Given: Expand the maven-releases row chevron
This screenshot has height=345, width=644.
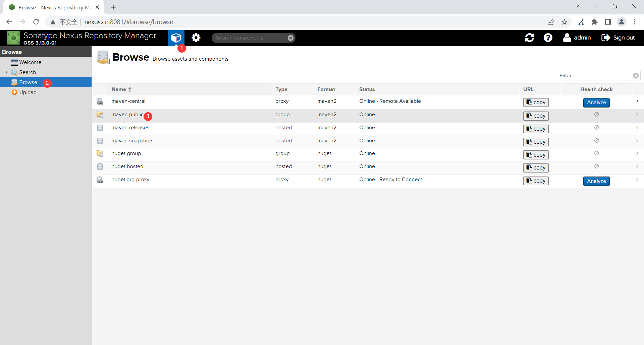Looking at the screenshot, I should tap(637, 128).
